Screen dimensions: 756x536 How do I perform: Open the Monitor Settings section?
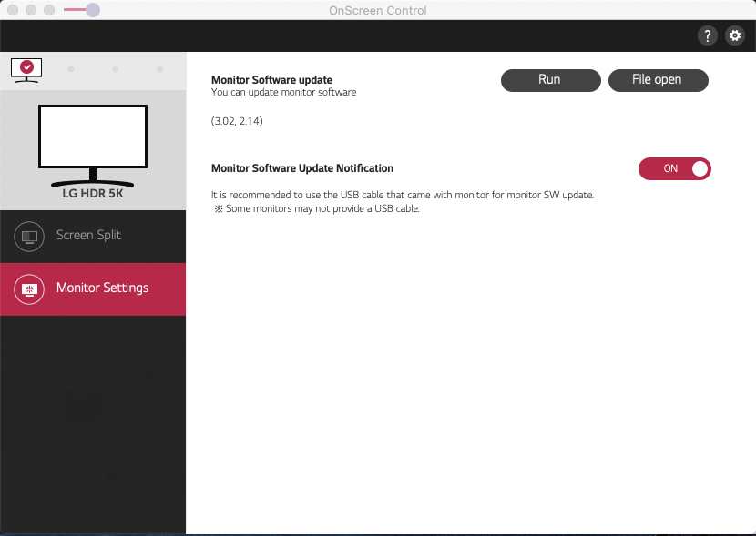(93, 289)
